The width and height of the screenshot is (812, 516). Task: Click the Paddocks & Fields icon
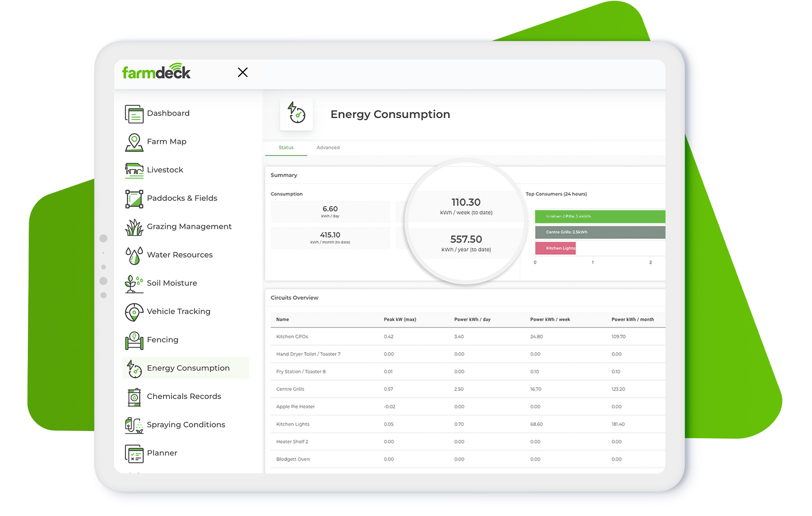134,198
